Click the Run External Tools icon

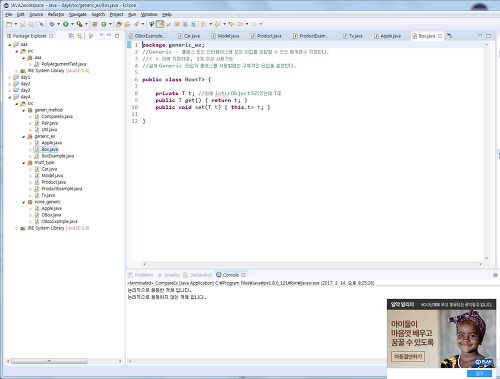click(79, 24)
